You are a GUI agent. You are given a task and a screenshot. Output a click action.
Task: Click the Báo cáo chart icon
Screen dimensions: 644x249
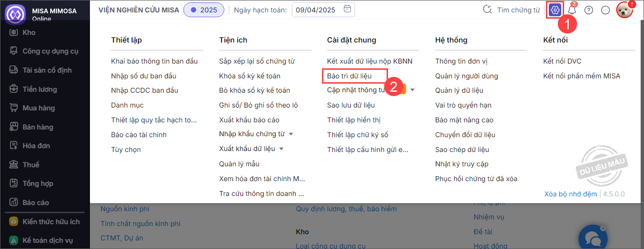(x=14, y=203)
